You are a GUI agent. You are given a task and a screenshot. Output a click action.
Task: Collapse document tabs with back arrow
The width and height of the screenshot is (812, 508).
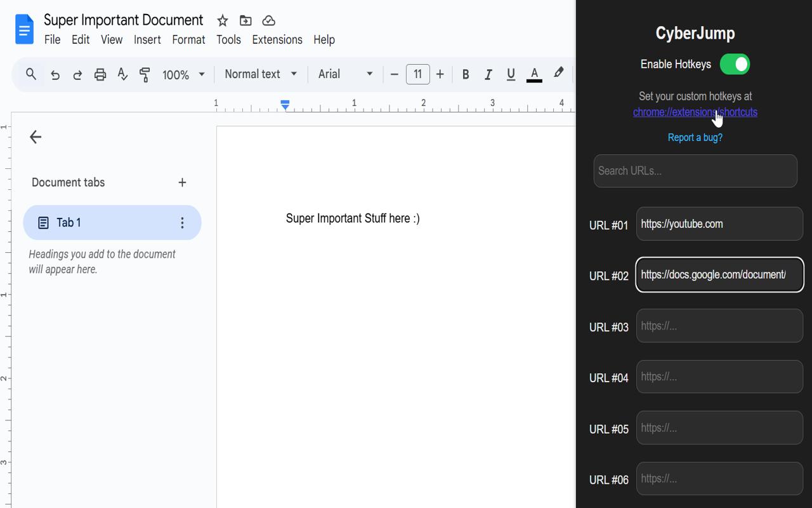pos(36,137)
